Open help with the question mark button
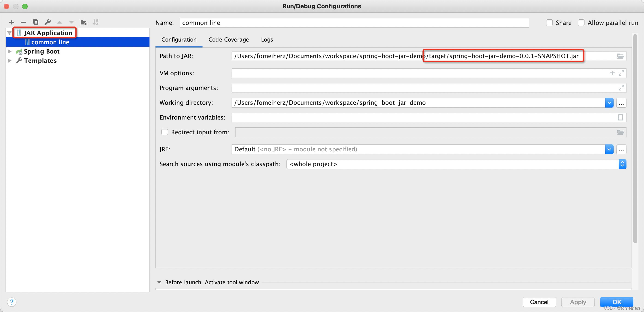 12,302
